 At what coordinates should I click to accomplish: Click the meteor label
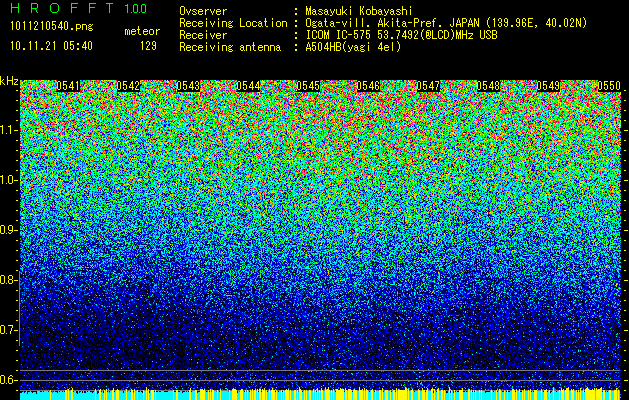pos(142,31)
